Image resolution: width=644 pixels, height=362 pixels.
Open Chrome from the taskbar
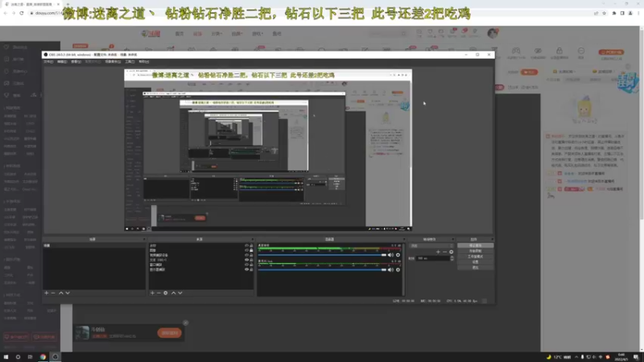coord(43,357)
